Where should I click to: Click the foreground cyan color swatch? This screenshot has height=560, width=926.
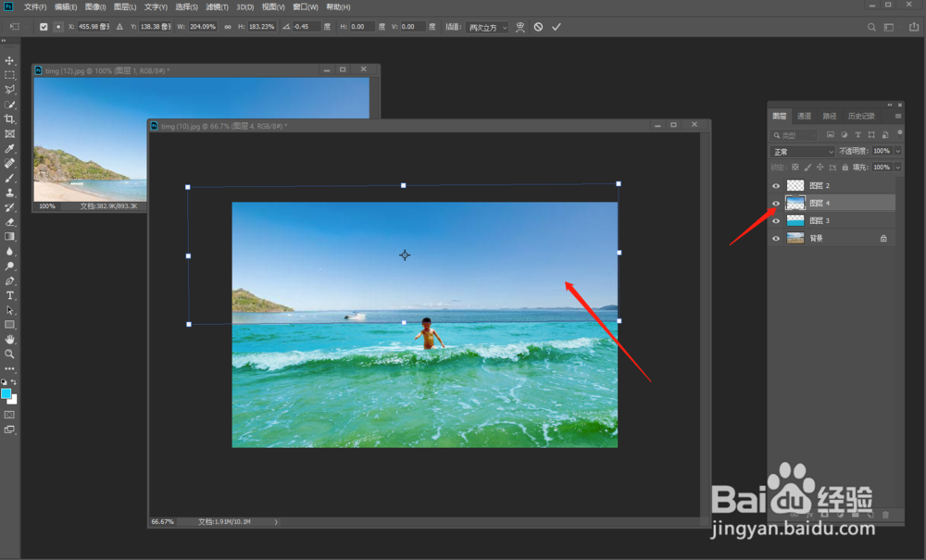(x=6, y=393)
